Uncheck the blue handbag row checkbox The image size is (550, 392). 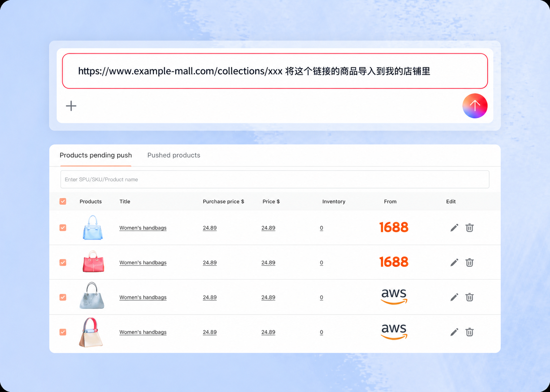(63, 228)
